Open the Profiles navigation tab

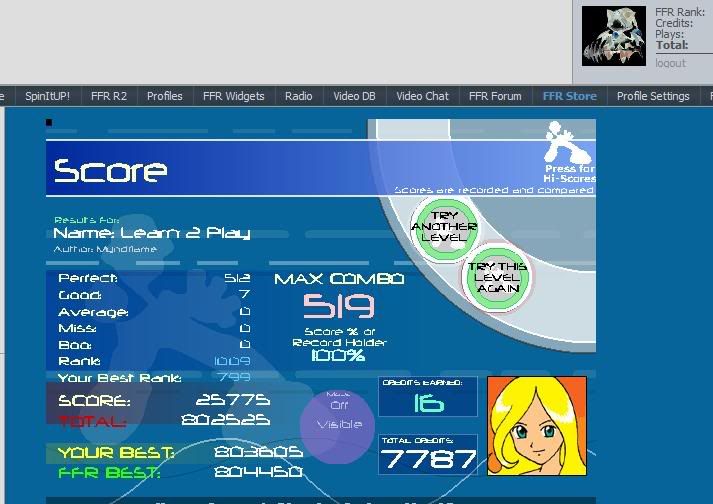tap(164, 96)
